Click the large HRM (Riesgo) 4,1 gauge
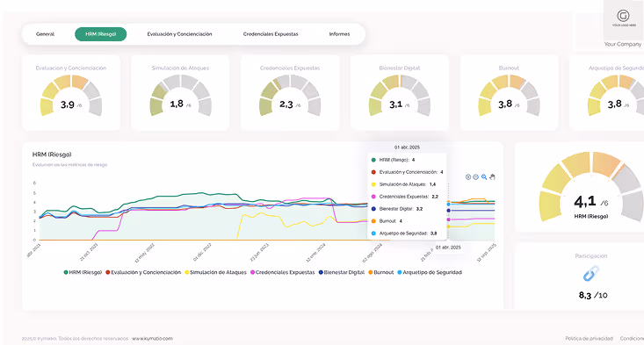Image resolution: width=644 pixels, height=345 pixels. coord(591,187)
